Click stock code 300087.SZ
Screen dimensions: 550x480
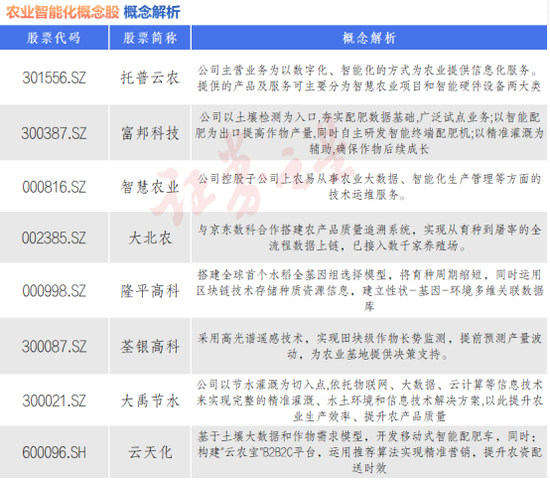(54, 346)
